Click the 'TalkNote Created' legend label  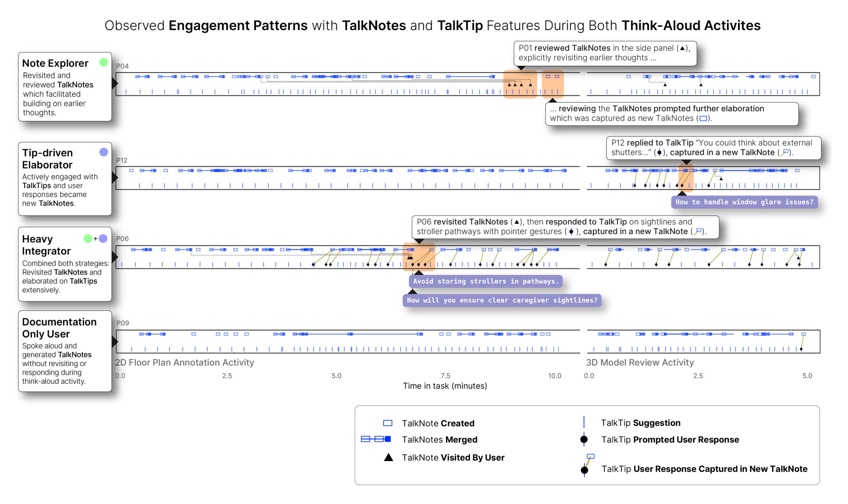pos(438,423)
